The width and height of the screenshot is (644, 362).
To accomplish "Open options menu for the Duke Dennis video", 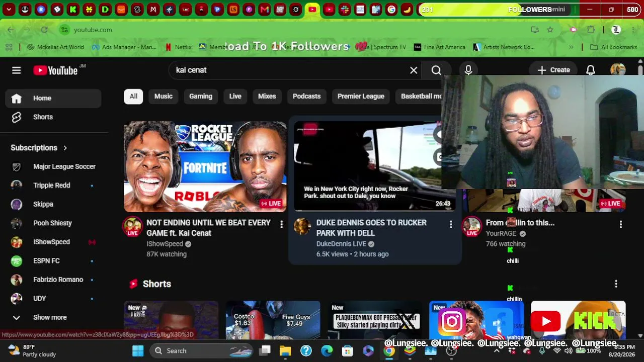I will pyautogui.click(x=451, y=225).
